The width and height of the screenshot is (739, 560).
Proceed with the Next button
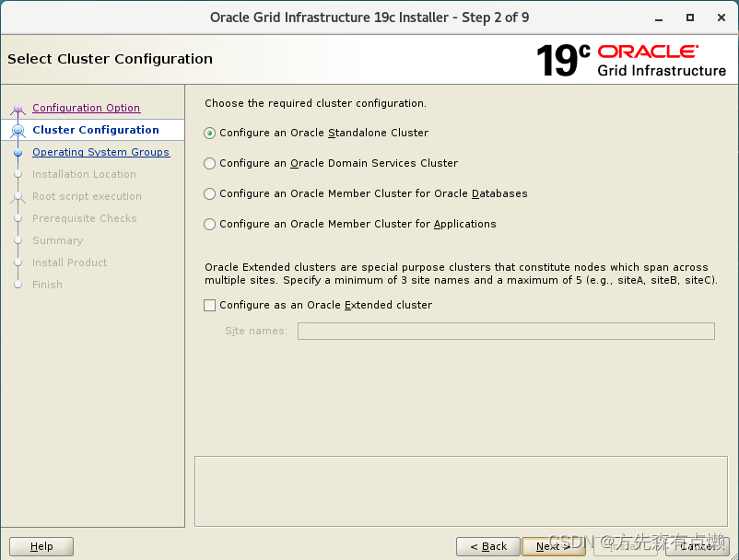coord(553,546)
